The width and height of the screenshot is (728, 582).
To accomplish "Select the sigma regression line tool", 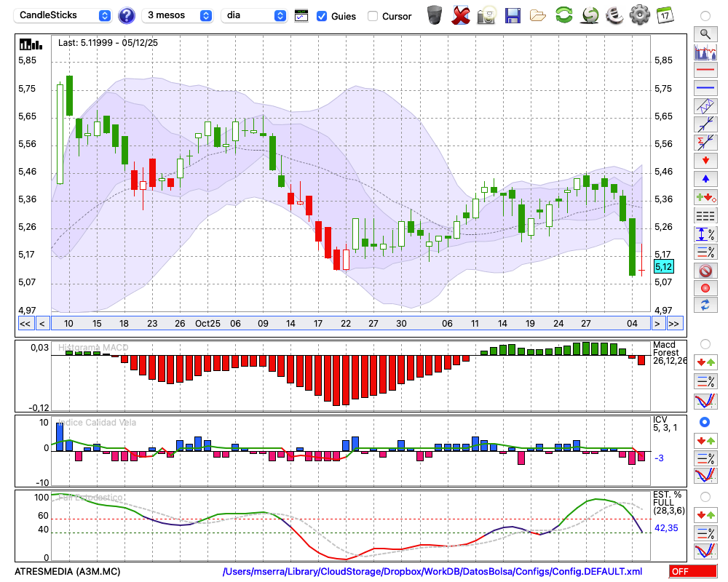I will (705, 143).
